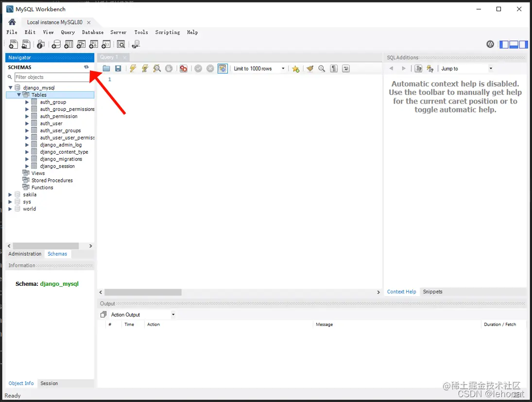
Task: Expand the world schema
Action: (x=10, y=209)
